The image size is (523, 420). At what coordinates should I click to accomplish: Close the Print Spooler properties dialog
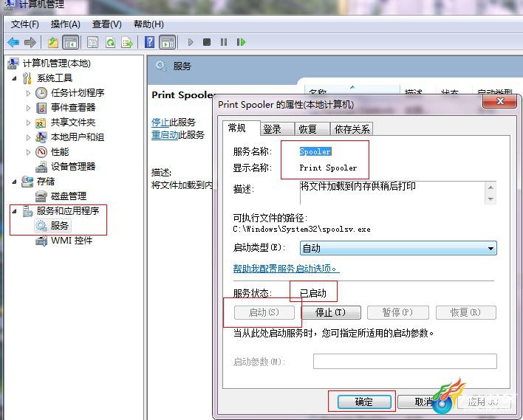pyautogui.click(x=499, y=101)
